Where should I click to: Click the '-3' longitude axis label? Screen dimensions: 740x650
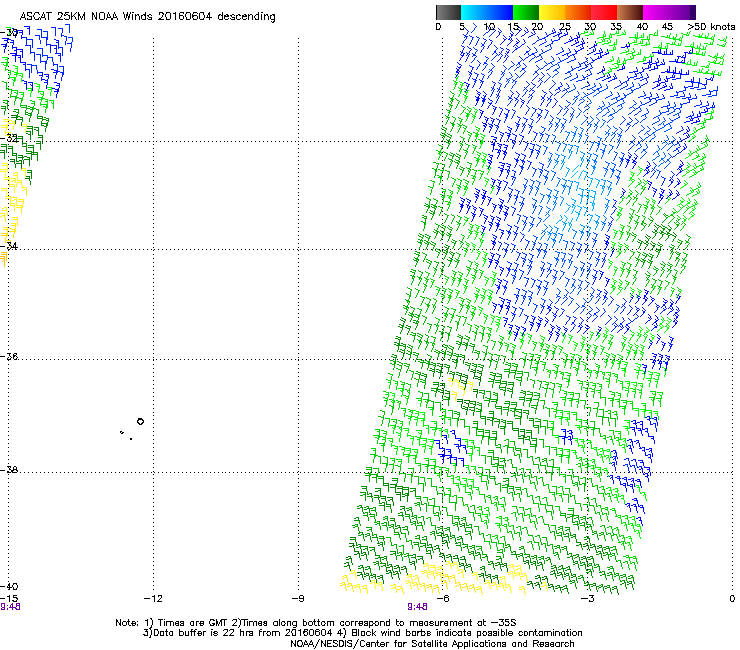click(x=587, y=599)
